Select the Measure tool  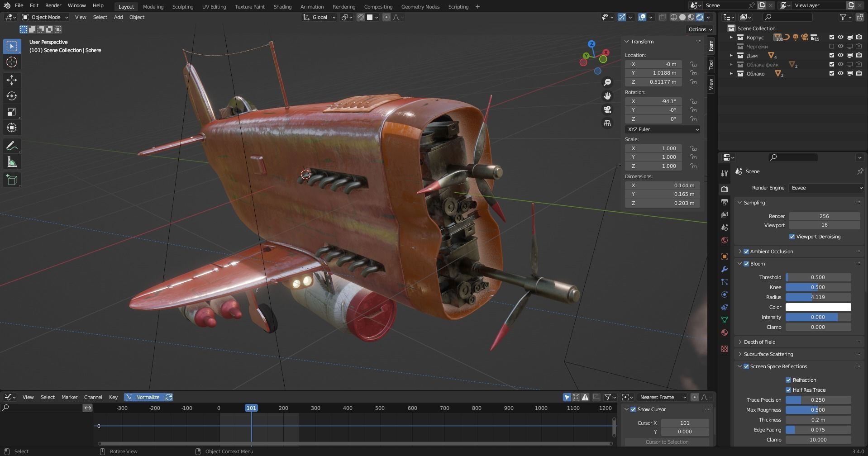(x=12, y=162)
